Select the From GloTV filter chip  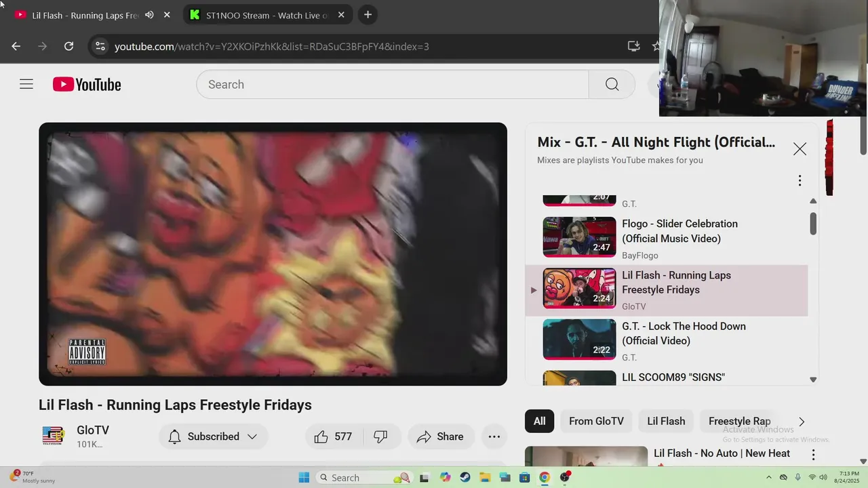click(x=596, y=422)
